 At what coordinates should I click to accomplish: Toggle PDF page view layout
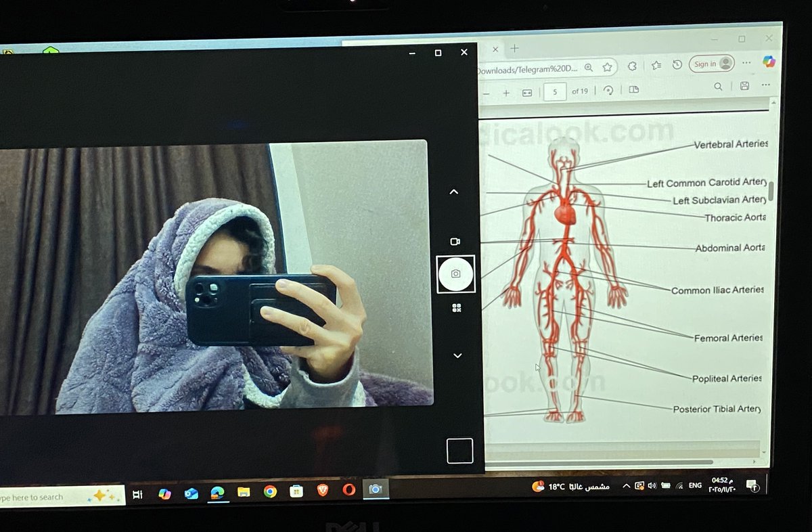pos(634,89)
